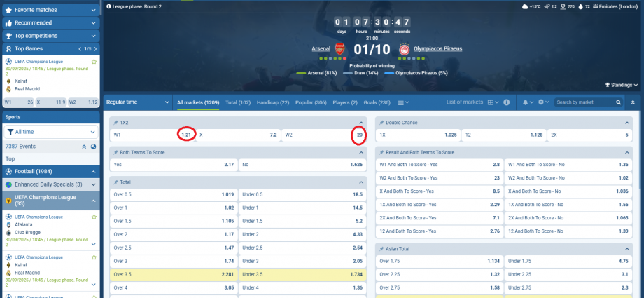Expand the Top competitions panel chevron
Screen dimensions: 644x298
pos(94,36)
